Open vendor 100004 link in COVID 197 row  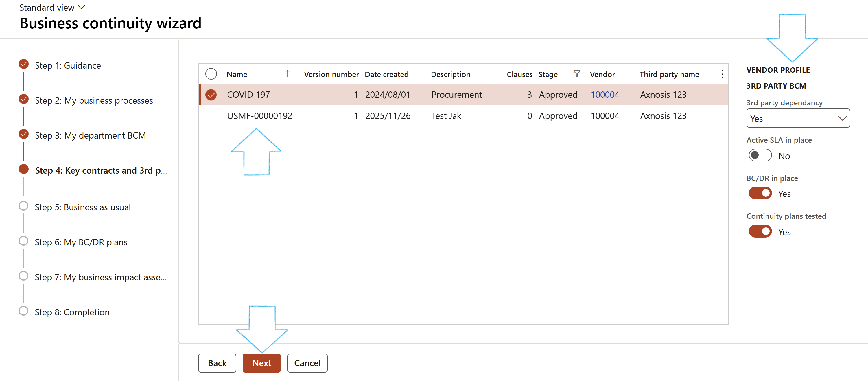click(x=605, y=95)
